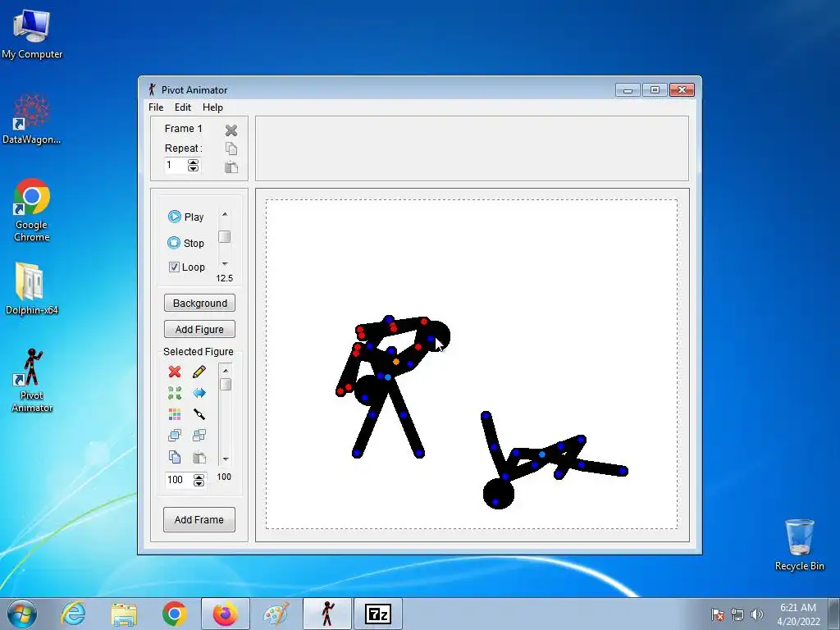Click the Action Center flag tray icon
The height and width of the screenshot is (630, 840).
click(718, 614)
